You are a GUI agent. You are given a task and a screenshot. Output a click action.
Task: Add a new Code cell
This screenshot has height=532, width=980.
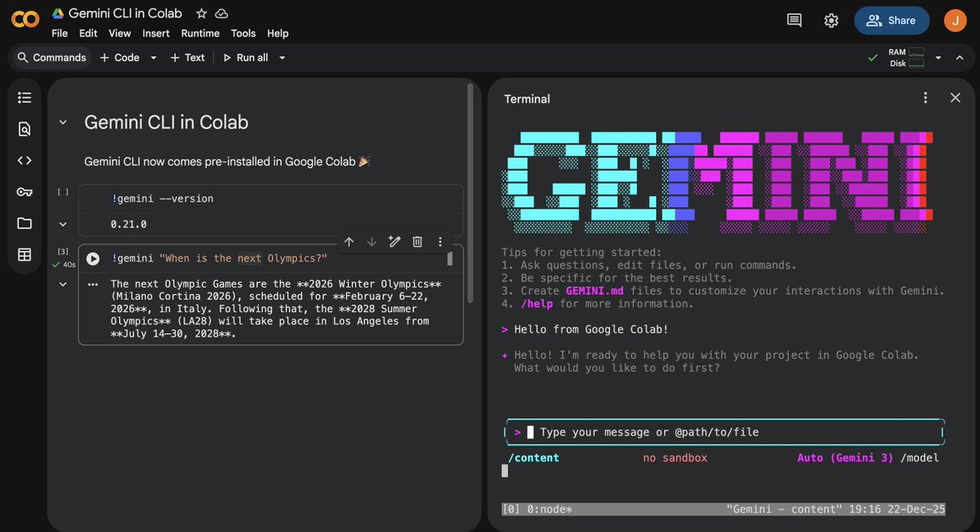click(x=119, y=57)
